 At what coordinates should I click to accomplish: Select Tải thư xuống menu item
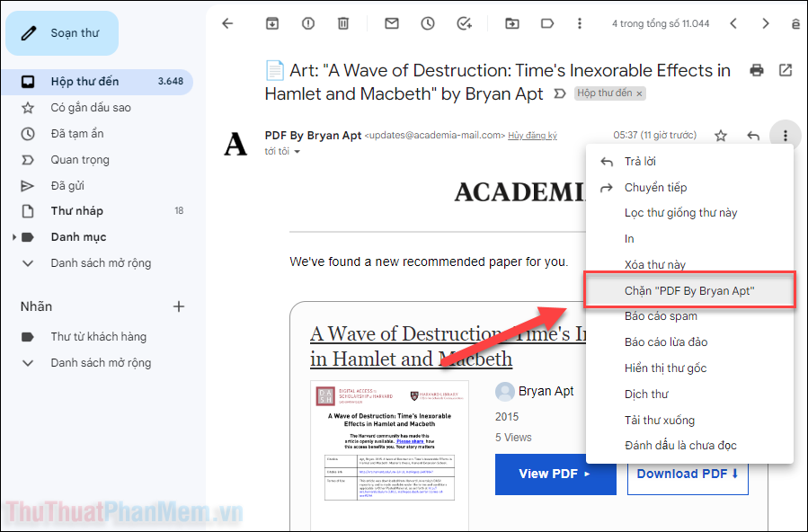[x=689, y=420]
